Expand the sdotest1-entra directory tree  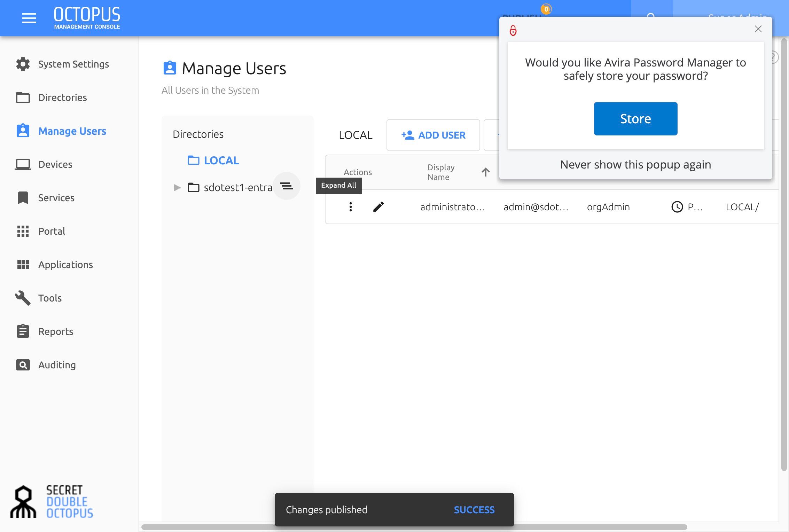coord(177,188)
